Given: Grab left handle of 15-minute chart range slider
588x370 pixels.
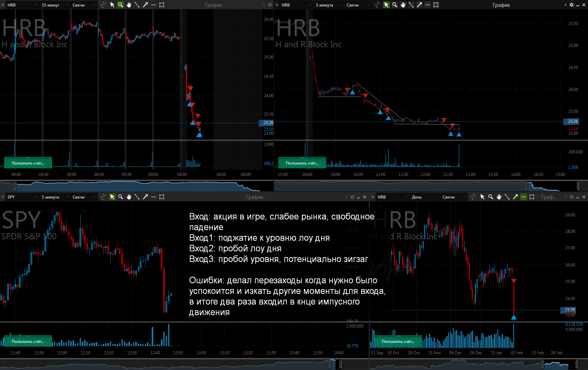Looking at the screenshot, I should (x=15, y=186).
